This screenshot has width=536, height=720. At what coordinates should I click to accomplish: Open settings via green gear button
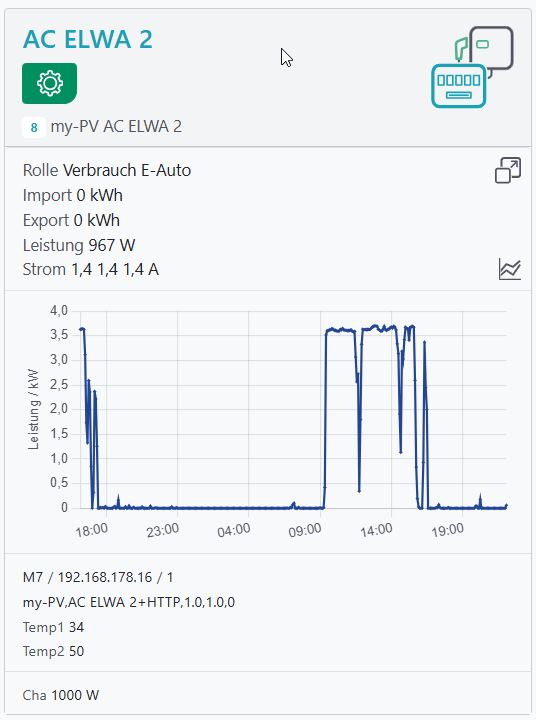[50, 83]
